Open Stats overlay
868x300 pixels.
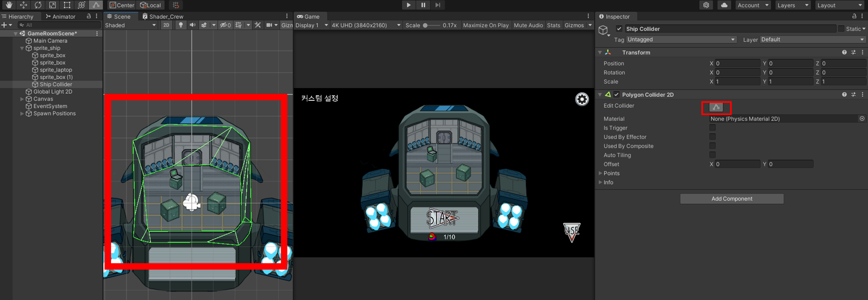pyautogui.click(x=553, y=25)
